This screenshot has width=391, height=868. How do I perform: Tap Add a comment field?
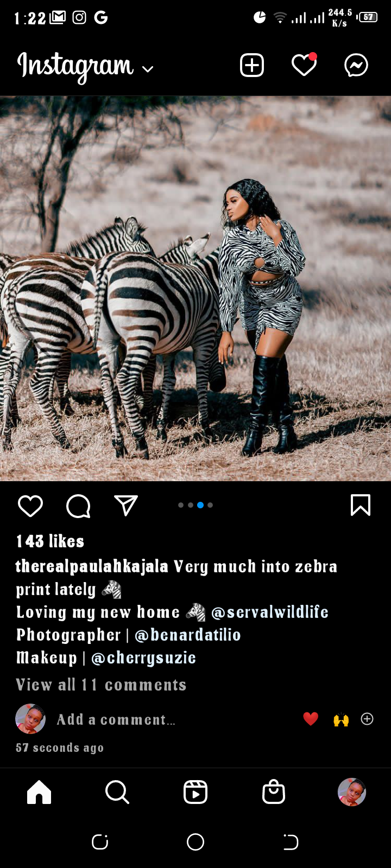(x=116, y=719)
